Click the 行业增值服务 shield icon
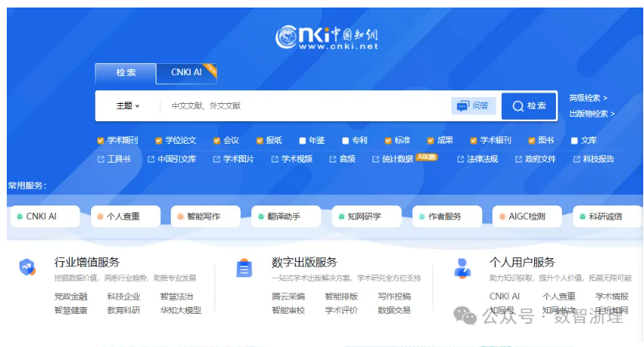The image size is (644, 347). click(x=27, y=267)
